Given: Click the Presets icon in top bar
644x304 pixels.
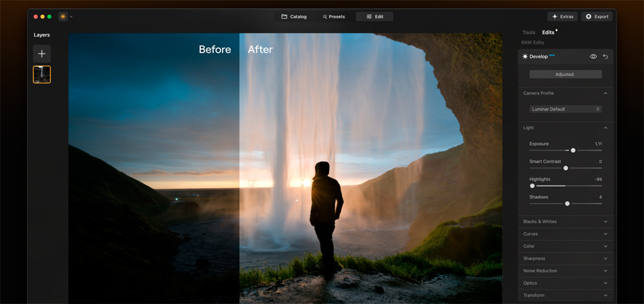Looking at the screenshot, I should [325, 17].
